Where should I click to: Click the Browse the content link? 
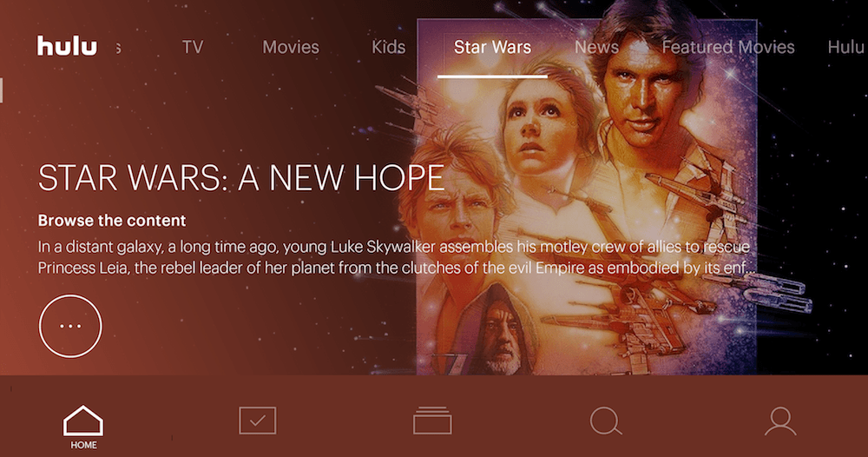pyautogui.click(x=112, y=221)
